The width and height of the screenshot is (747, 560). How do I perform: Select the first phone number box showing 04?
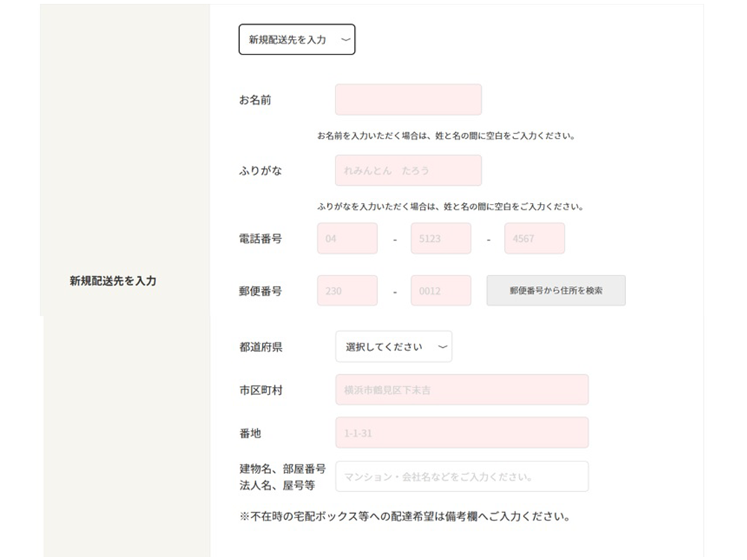pyautogui.click(x=347, y=238)
